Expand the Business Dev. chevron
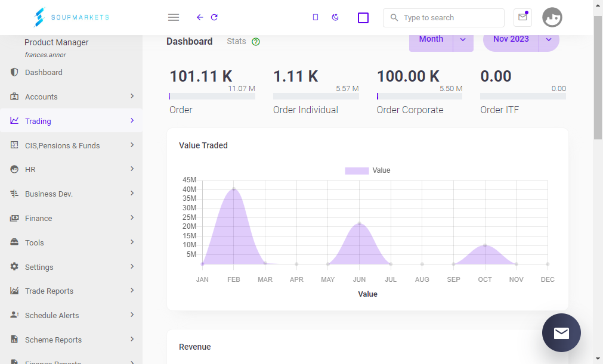Viewport: 603px width, 364px height. tap(132, 193)
